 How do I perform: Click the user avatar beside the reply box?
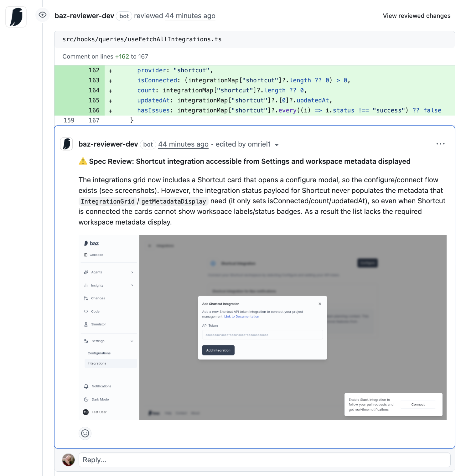pos(68,460)
